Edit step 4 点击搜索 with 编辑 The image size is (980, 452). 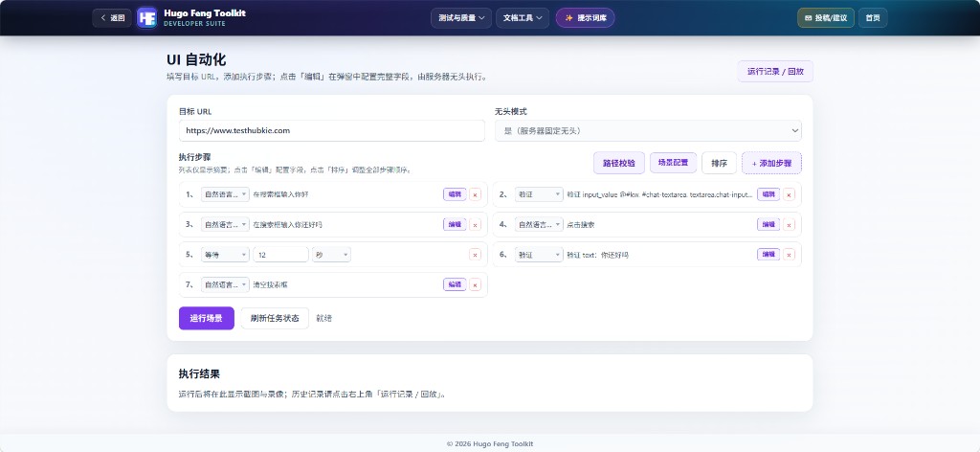(768, 224)
